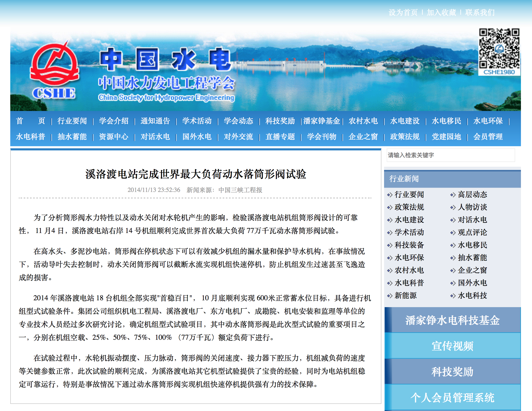This screenshot has height=411, width=532.
Task: Open 观点评论 in the sidebar list
Action: [472, 232]
